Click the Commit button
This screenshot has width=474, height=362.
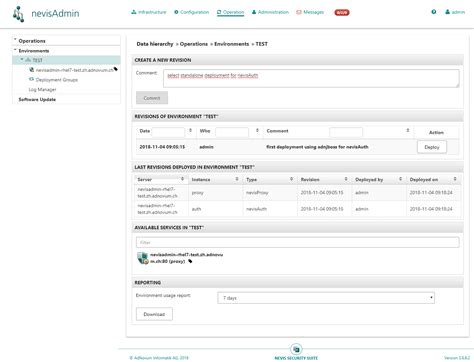click(152, 98)
